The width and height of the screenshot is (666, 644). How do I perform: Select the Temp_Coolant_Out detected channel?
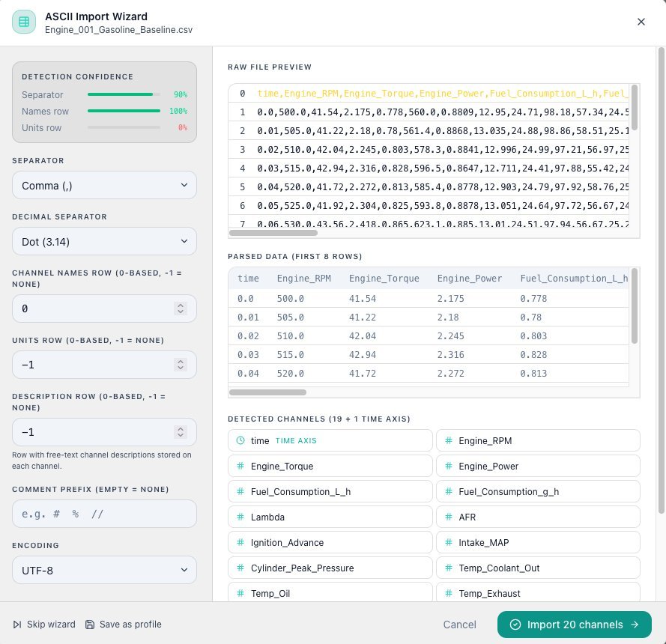click(538, 568)
